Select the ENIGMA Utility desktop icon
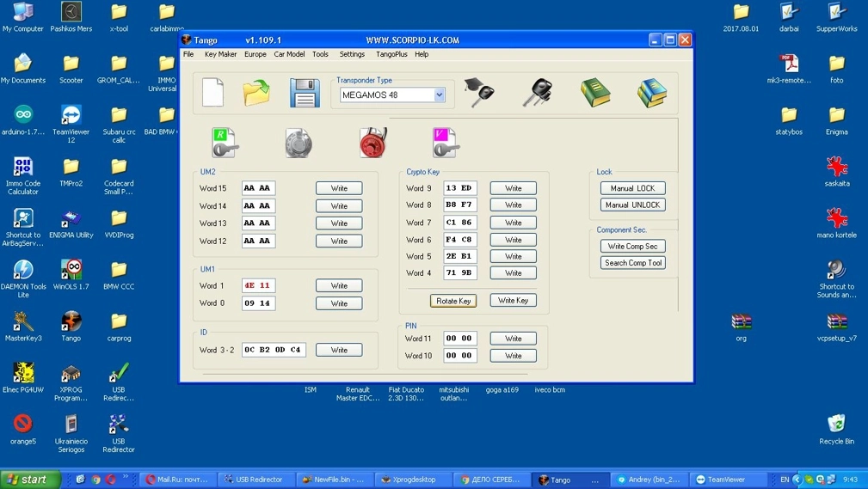 coord(71,224)
